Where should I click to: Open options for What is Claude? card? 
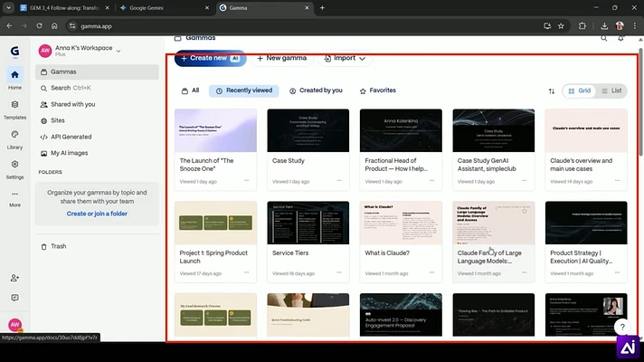pos(431,272)
